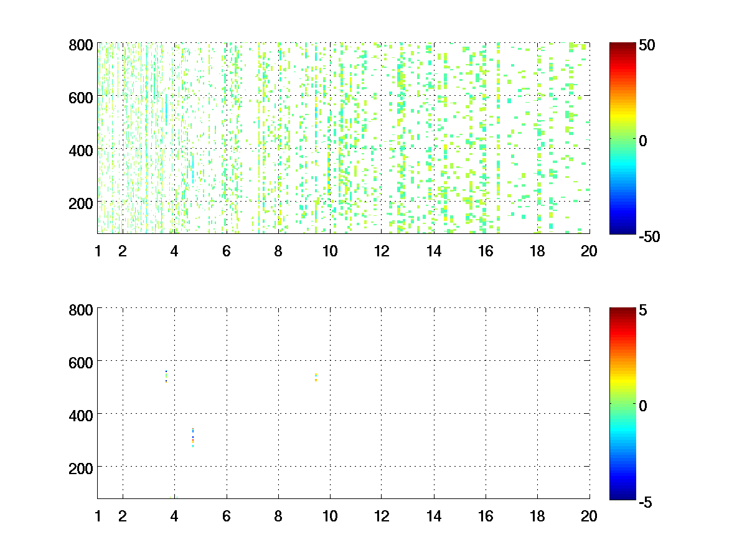
Task: Select the data point near x=3.7 in the lower plot
Action: click(x=166, y=376)
